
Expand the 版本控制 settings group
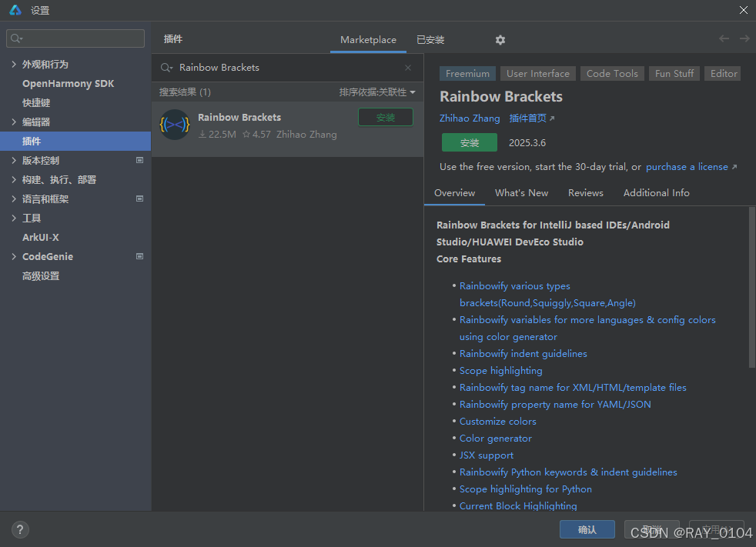point(14,161)
